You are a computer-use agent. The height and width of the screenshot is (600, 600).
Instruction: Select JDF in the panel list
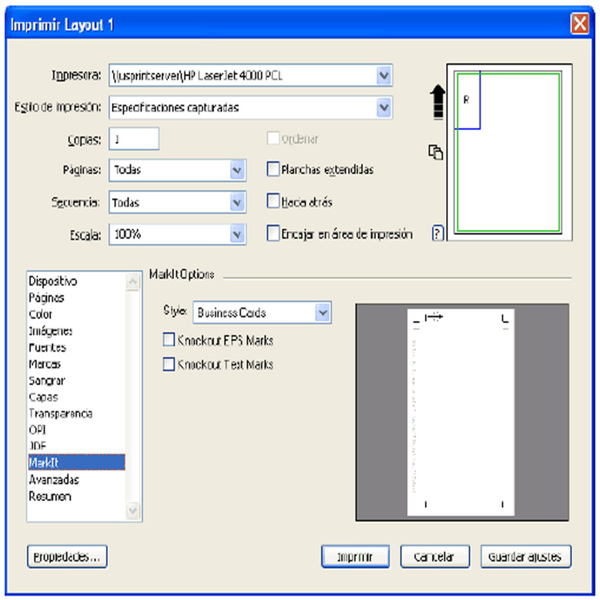point(77,446)
